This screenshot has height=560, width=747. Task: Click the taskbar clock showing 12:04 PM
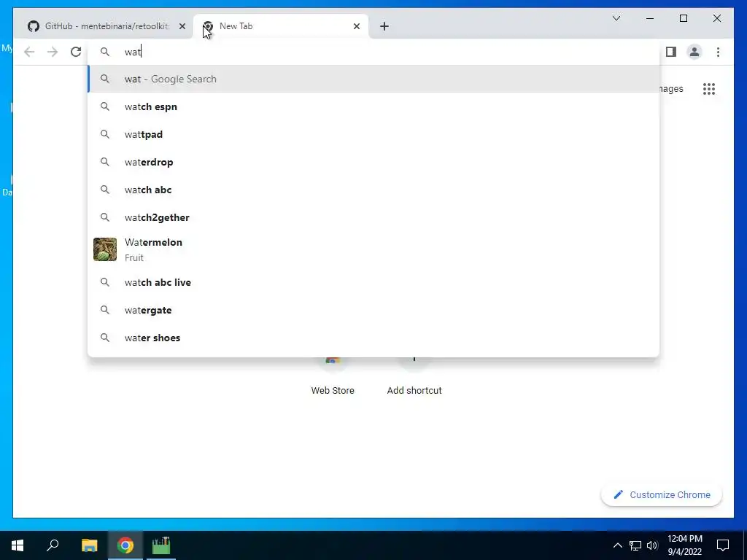(684, 545)
